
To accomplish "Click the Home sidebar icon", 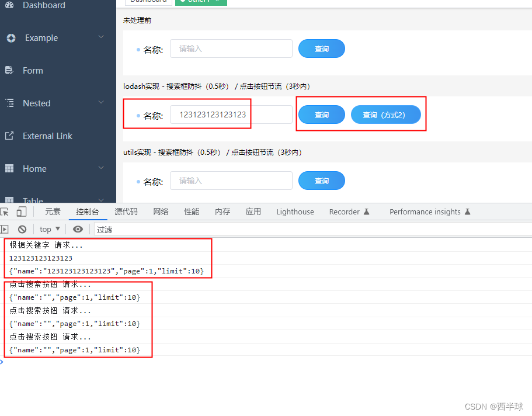I will tap(8, 168).
